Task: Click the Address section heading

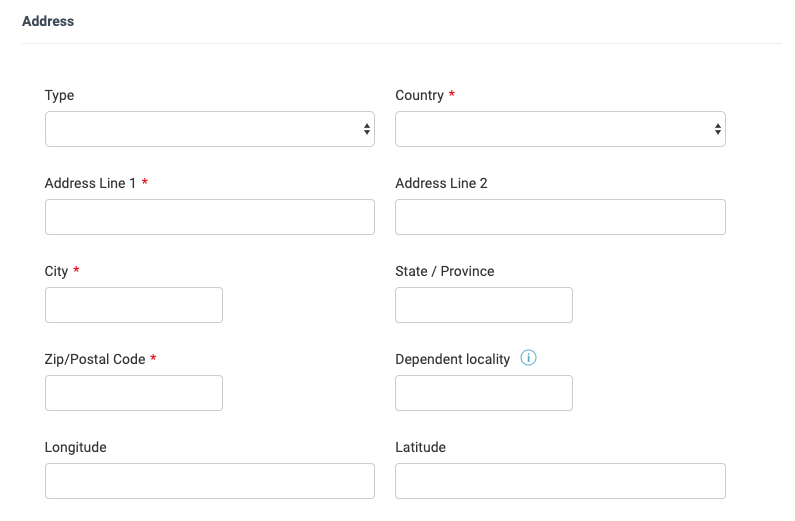Action: point(48,21)
